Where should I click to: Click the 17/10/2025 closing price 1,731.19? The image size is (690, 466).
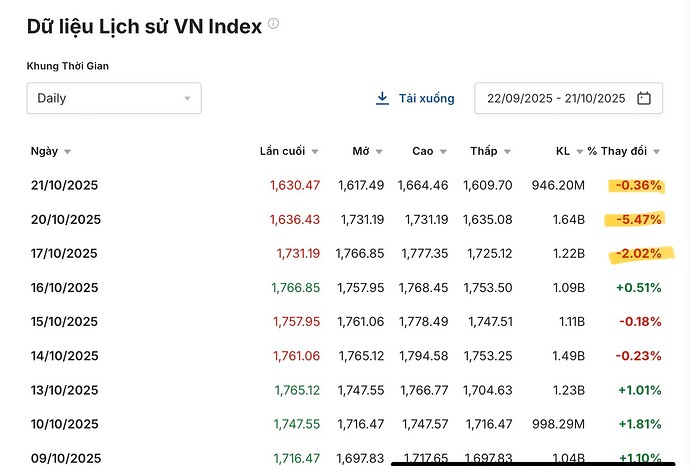298,254
